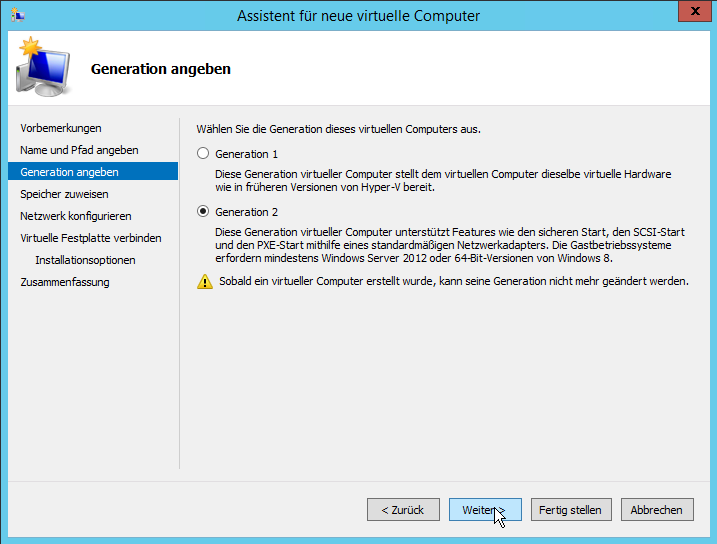
Task: Click the yellow warning triangle icon
Action: pyautogui.click(x=204, y=282)
